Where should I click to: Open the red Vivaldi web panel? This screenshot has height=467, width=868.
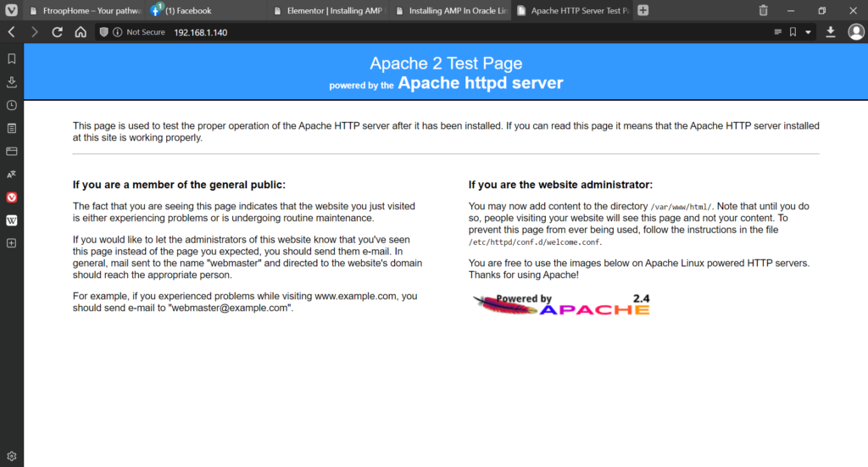pos(12,197)
